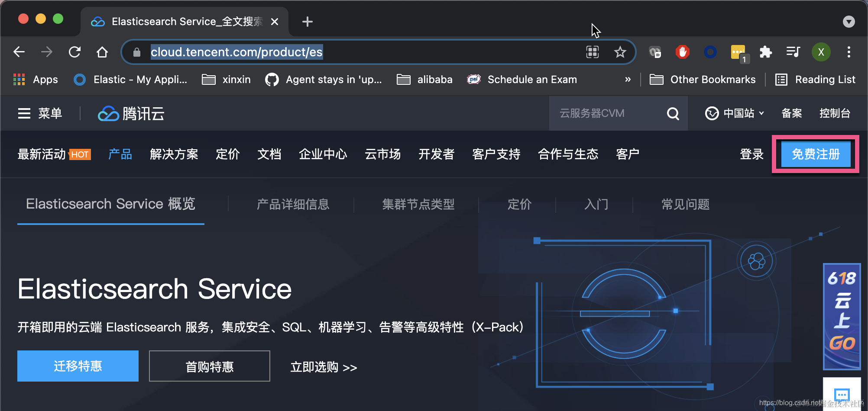
Task: Switch to the 常见问题 tab
Action: point(686,204)
